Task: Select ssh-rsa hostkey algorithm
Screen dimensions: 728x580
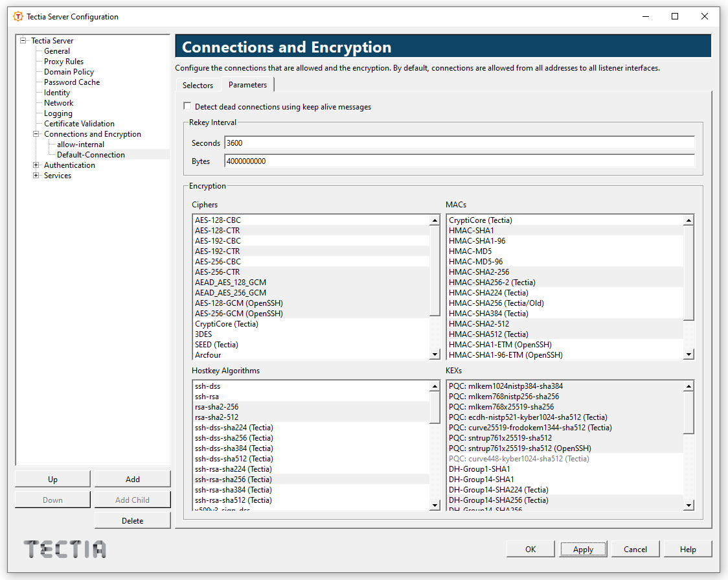Action: coord(311,397)
